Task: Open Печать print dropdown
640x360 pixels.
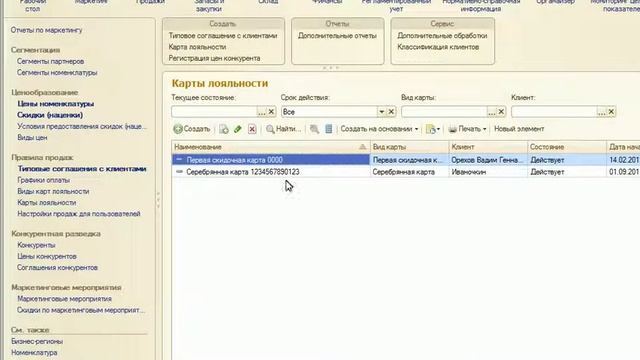Action: [x=467, y=129]
